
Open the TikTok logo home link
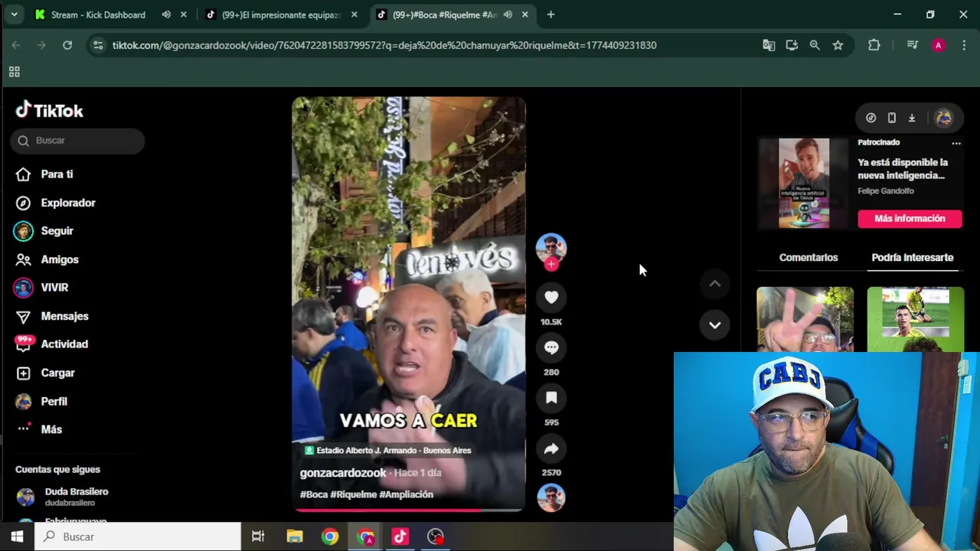pos(50,111)
